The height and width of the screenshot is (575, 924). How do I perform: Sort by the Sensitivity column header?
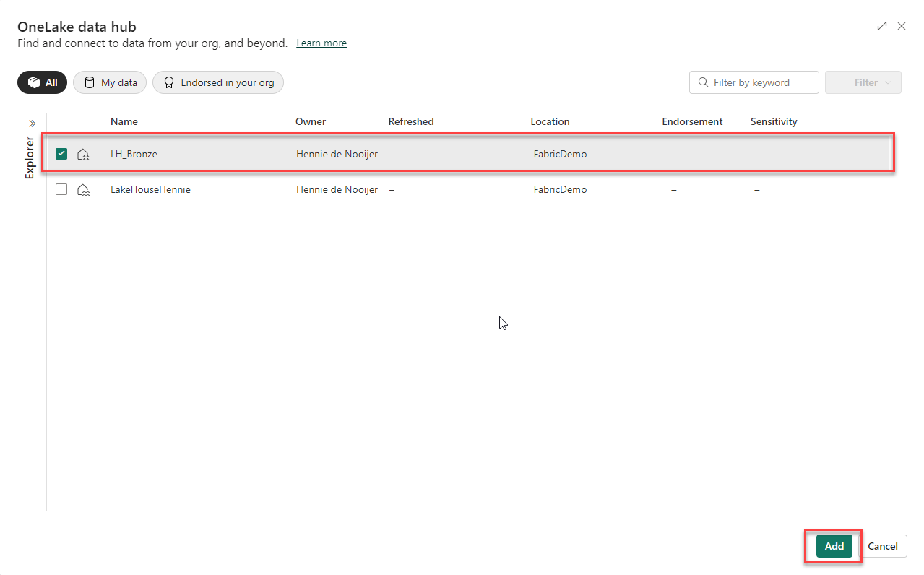(x=774, y=121)
